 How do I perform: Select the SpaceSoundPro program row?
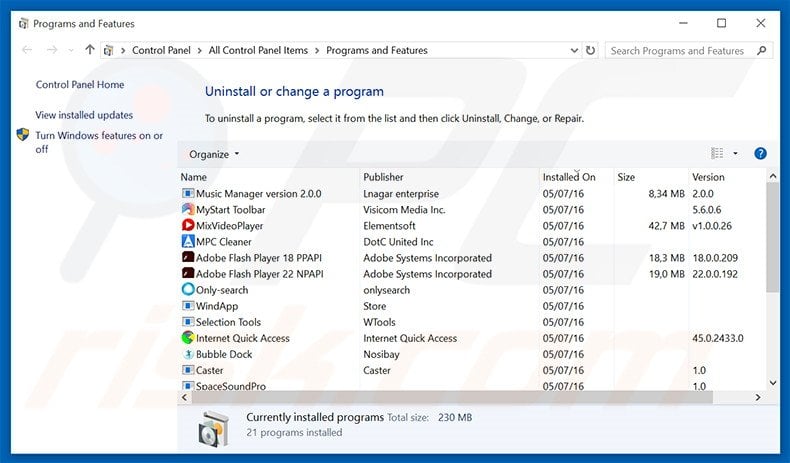[x=471, y=386]
